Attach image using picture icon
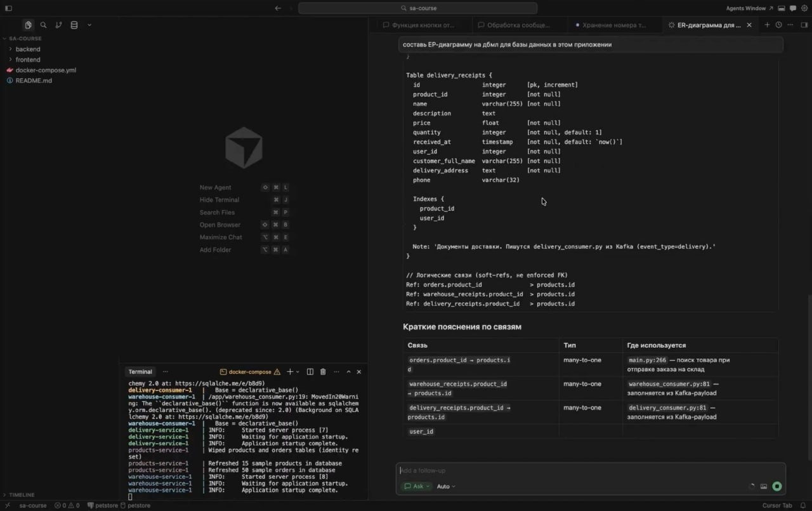Viewport: 812px width, 511px height. pyautogui.click(x=764, y=487)
